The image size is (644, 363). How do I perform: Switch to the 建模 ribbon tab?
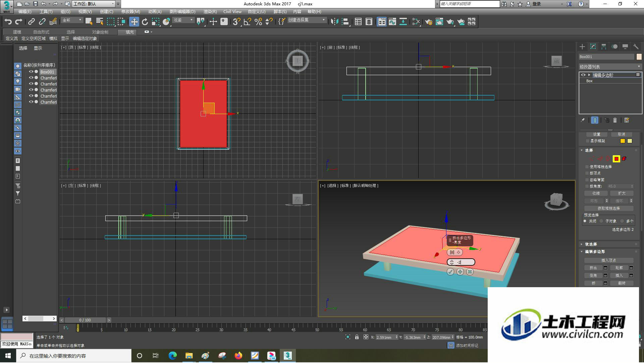coord(17,32)
